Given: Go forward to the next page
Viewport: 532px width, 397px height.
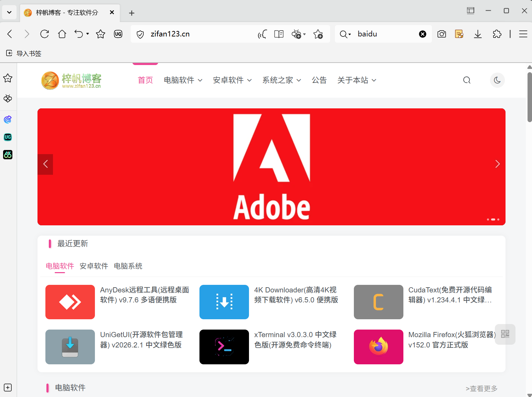Looking at the screenshot, I should click(27, 34).
